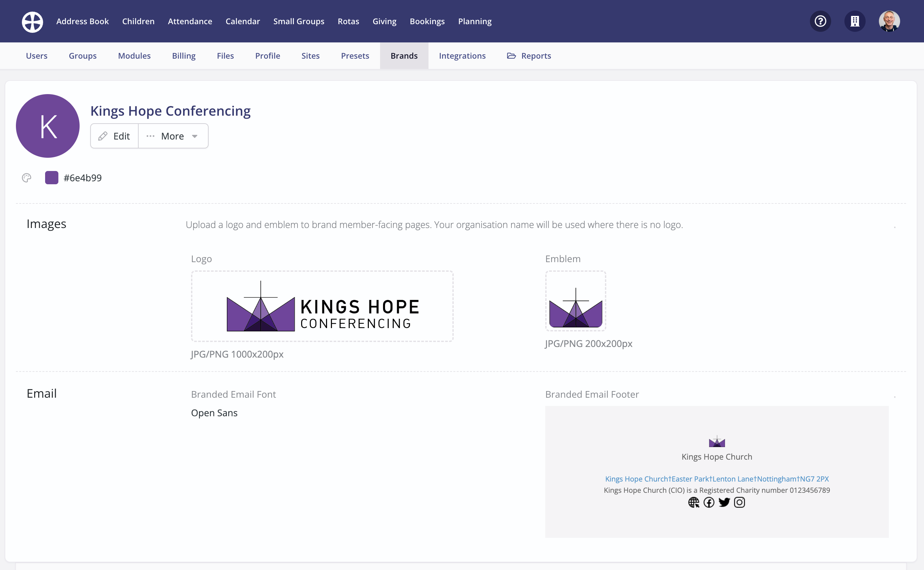Open the Reports tab
This screenshot has width=924, height=570.
coord(529,56)
